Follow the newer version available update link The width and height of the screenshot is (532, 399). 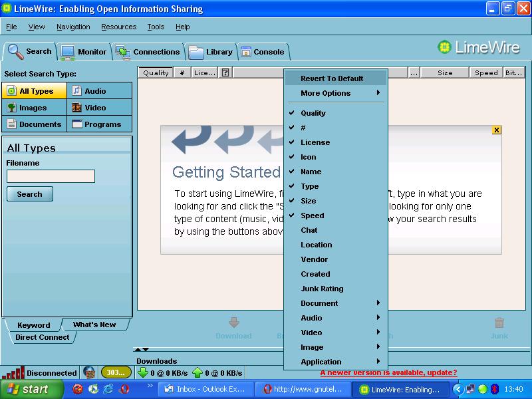pos(388,372)
